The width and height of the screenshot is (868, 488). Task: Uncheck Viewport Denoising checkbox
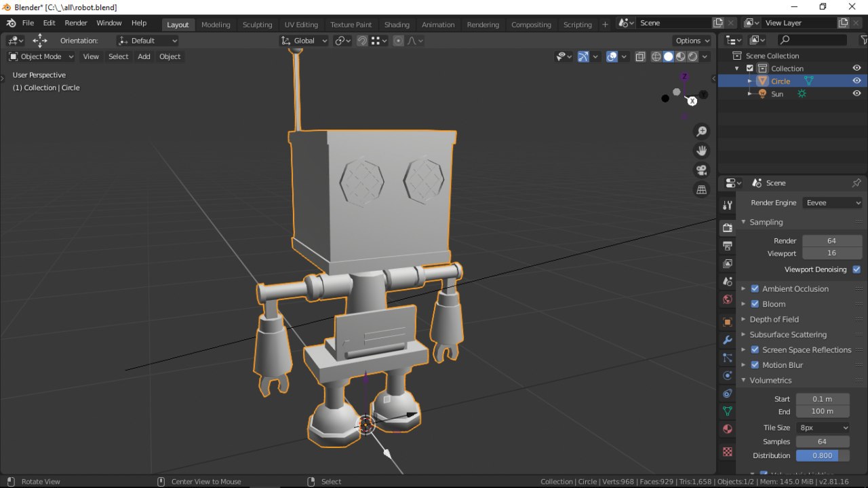[856, 269]
